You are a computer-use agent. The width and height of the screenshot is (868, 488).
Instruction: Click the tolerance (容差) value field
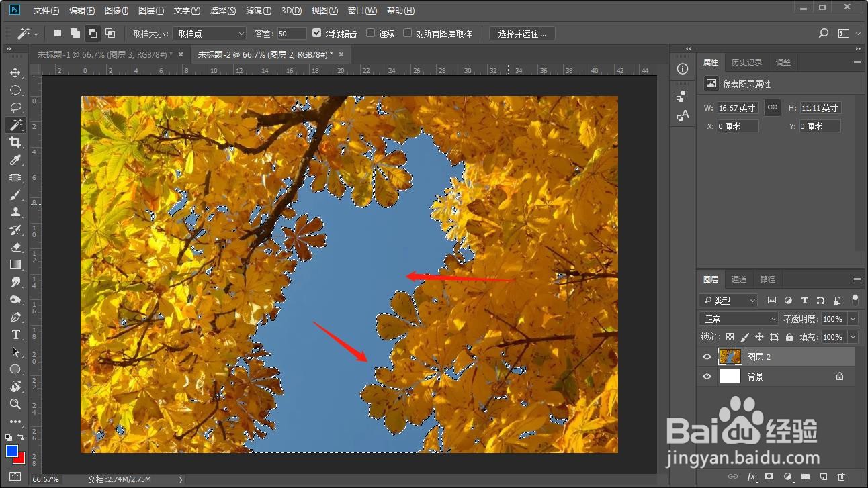pos(292,33)
